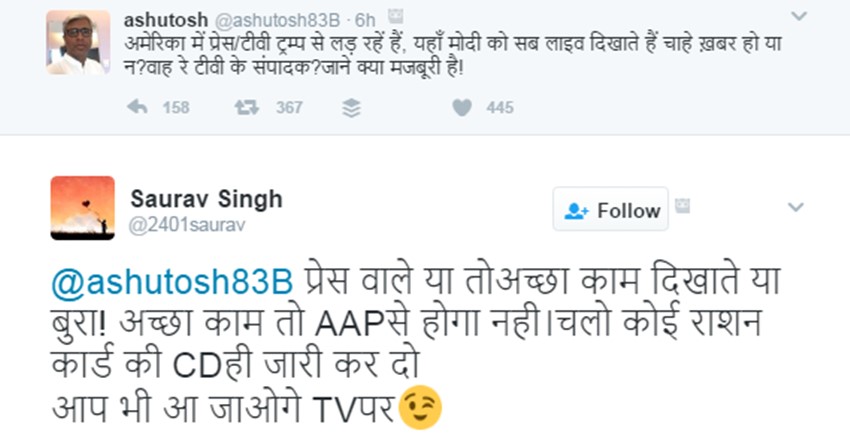
Task: Click the small gray icon beside Follow
Action: click(x=681, y=205)
